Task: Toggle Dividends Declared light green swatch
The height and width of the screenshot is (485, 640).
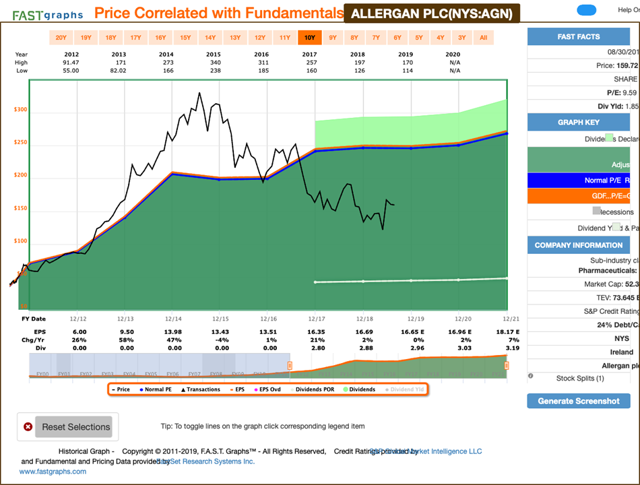Action: tap(609, 138)
